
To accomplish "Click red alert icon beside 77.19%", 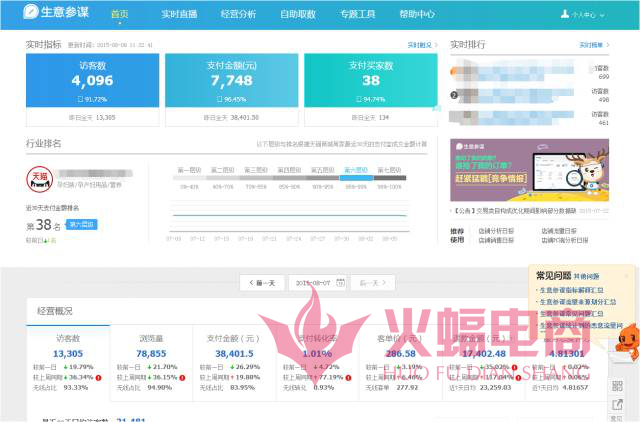I will 349,378.
